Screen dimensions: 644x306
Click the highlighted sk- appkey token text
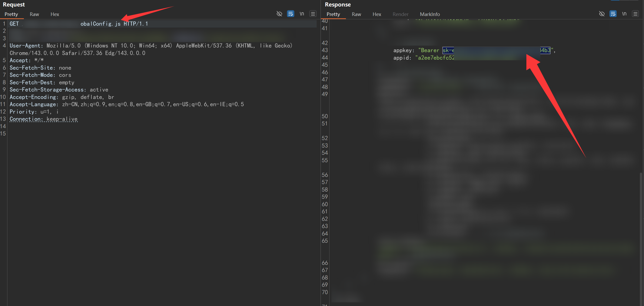(448, 50)
